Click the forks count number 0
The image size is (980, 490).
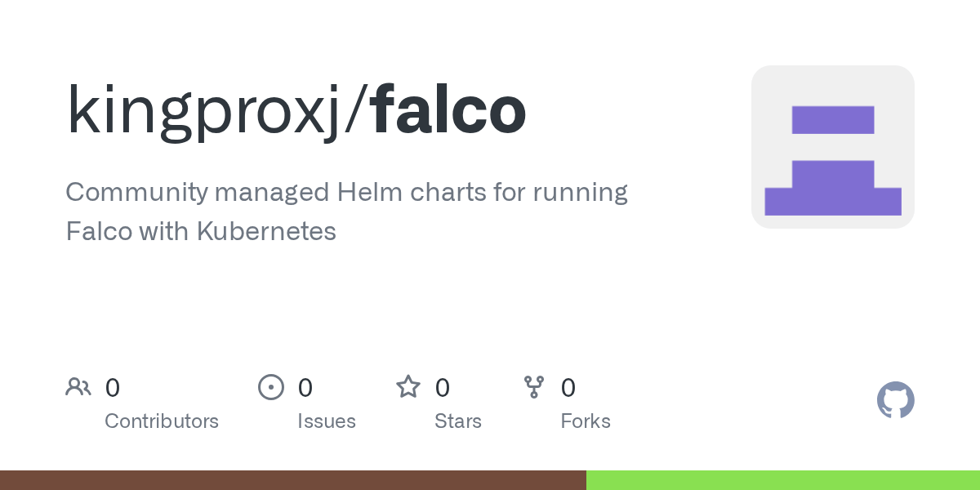568,387
